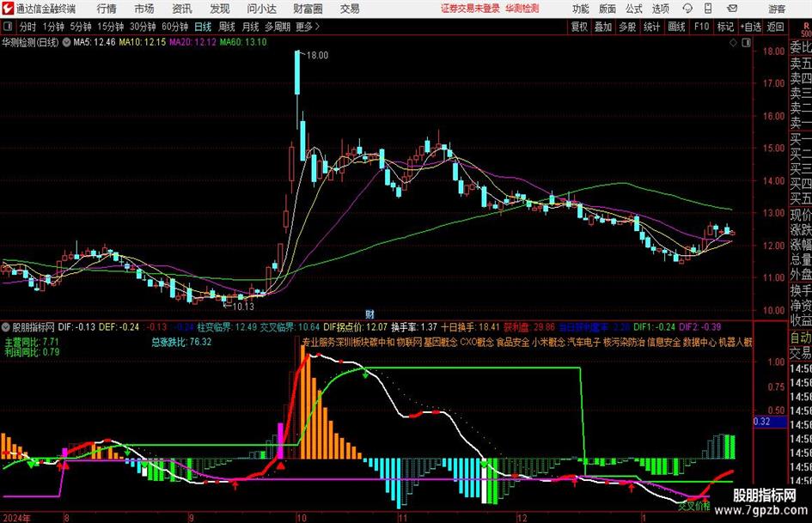Viewport: 812px width, 523px height.
Task: Click the 证券交易未登录 login link
Action: click(470, 9)
